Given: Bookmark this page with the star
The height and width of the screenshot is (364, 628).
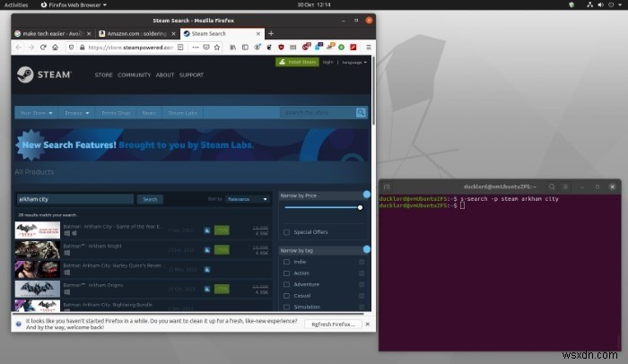Looking at the screenshot, I should [217, 48].
